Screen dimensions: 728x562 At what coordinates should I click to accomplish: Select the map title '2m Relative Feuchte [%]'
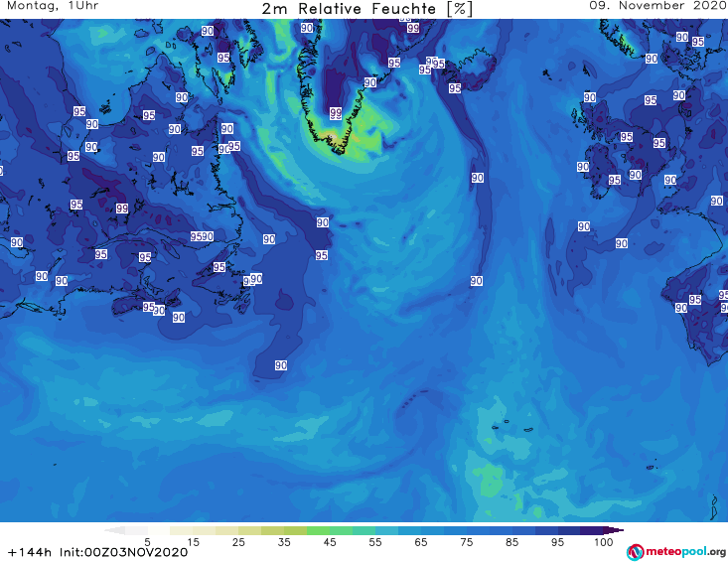(x=367, y=9)
